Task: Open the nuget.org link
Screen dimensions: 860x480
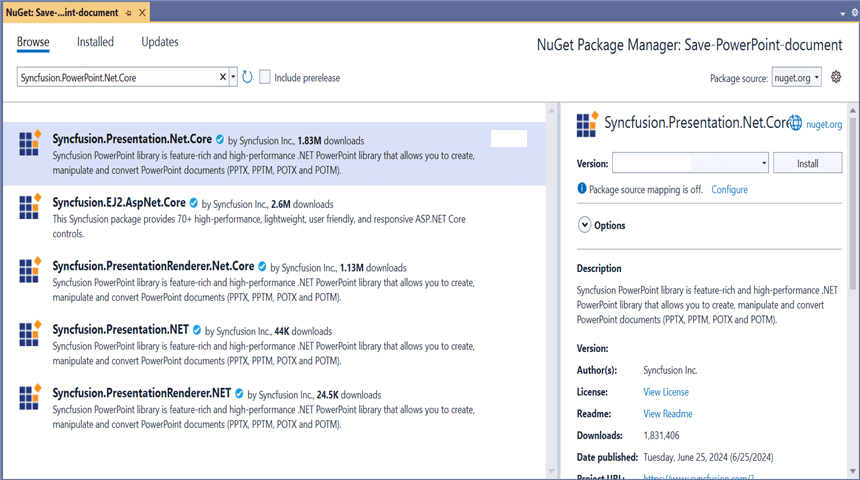Action: (x=824, y=125)
